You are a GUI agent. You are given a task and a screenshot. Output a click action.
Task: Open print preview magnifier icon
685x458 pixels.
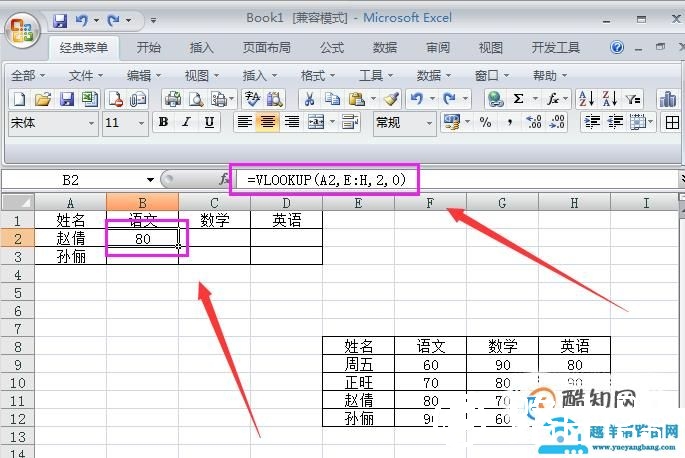click(196, 99)
